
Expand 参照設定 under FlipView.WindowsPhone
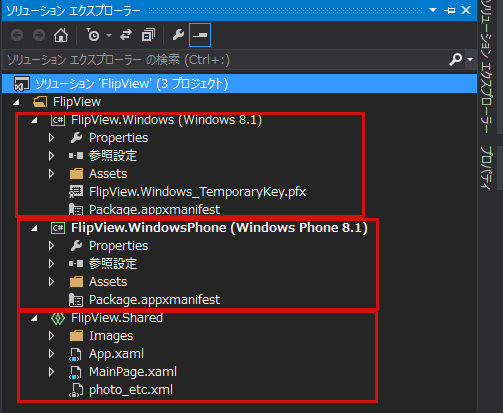pos(51,264)
